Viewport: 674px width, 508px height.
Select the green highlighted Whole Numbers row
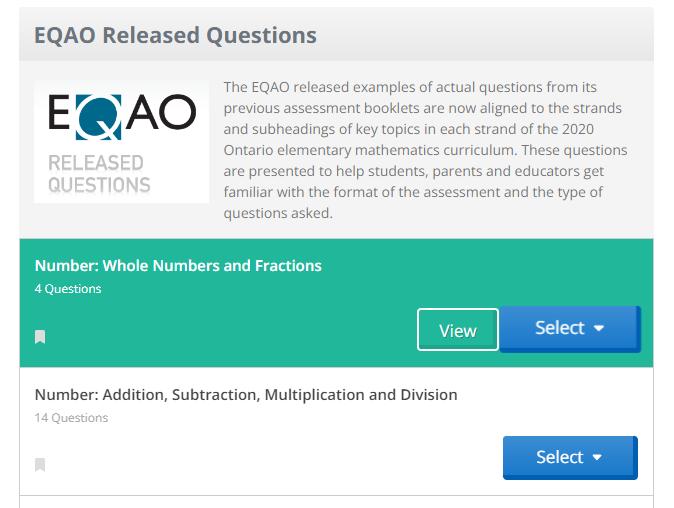336,303
